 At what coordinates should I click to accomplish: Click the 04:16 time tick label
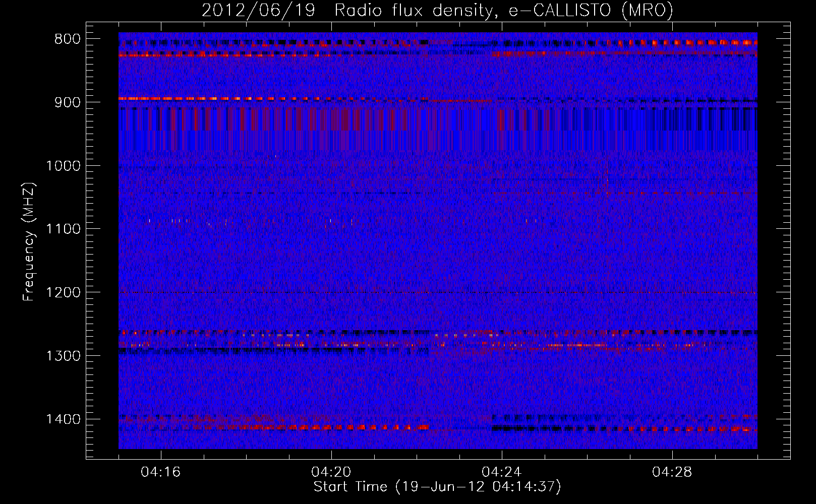[x=161, y=472]
